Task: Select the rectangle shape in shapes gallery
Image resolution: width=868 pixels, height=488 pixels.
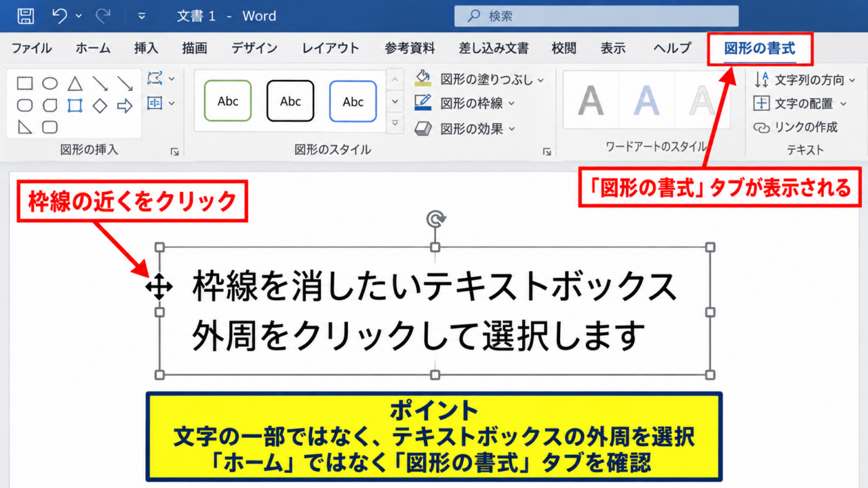Action: coord(25,83)
